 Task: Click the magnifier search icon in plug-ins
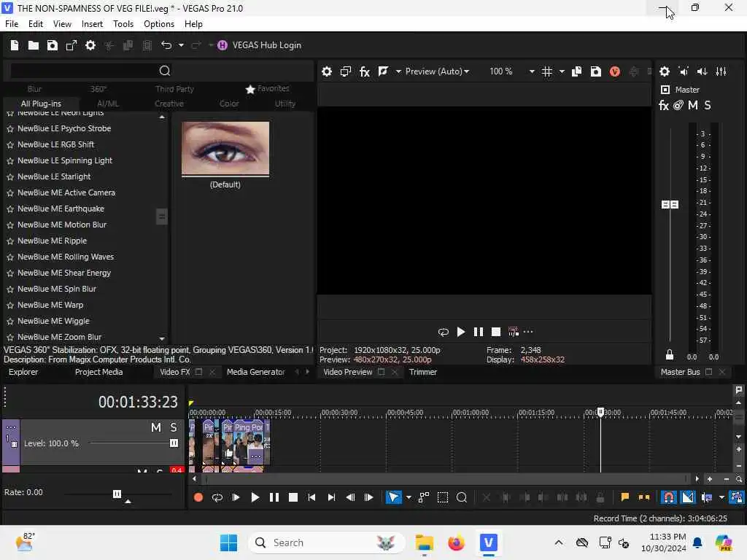click(165, 71)
